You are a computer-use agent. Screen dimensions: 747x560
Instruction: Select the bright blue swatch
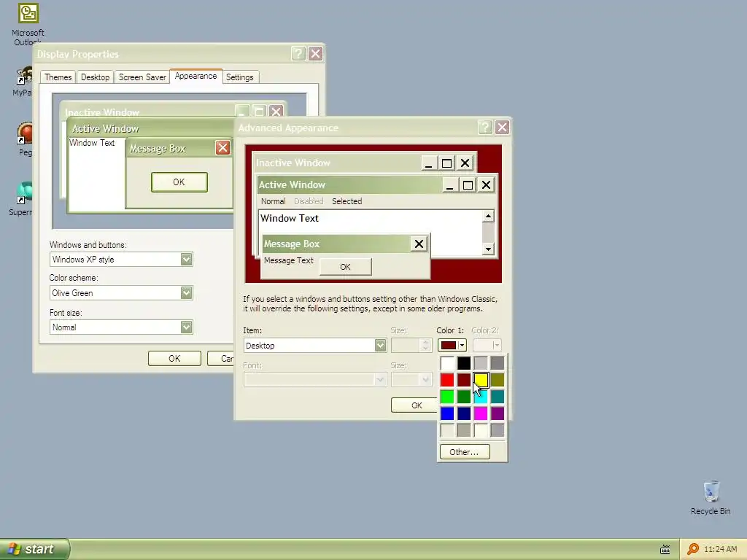tap(447, 413)
